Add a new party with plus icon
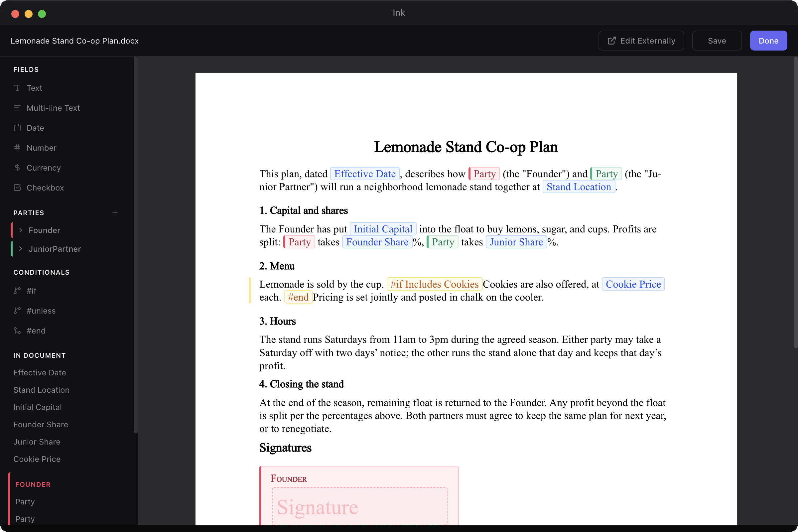This screenshot has width=798, height=532. tap(115, 213)
